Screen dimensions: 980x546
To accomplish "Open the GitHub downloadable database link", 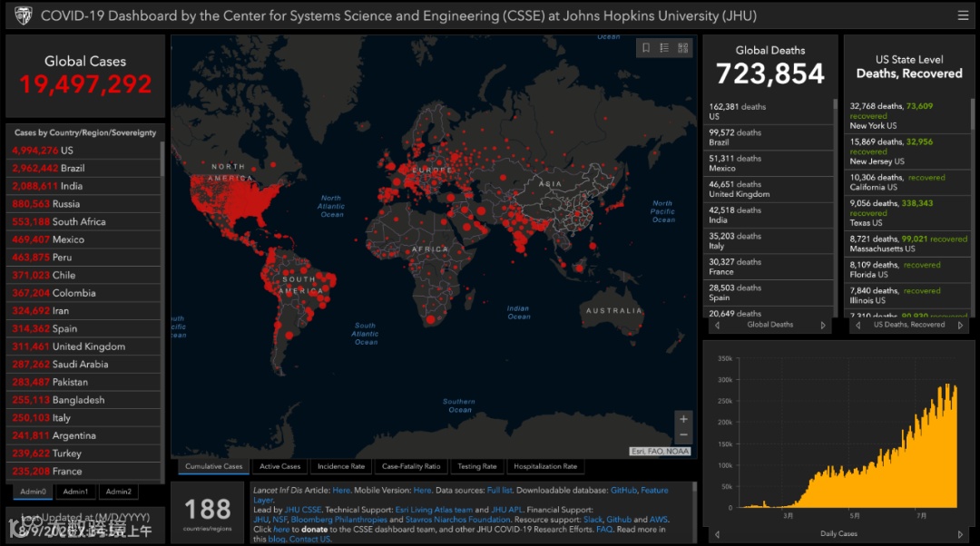I will click(x=623, y=491).
